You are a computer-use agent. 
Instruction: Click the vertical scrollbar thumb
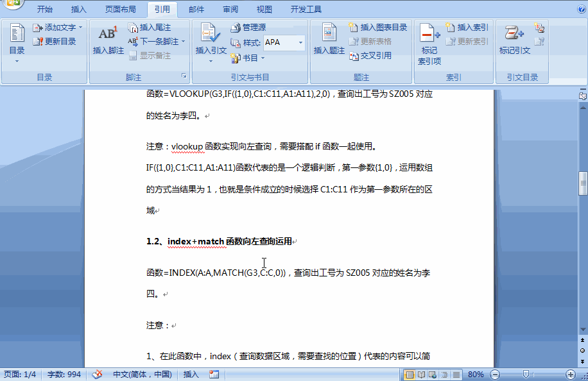click(583, 183)
